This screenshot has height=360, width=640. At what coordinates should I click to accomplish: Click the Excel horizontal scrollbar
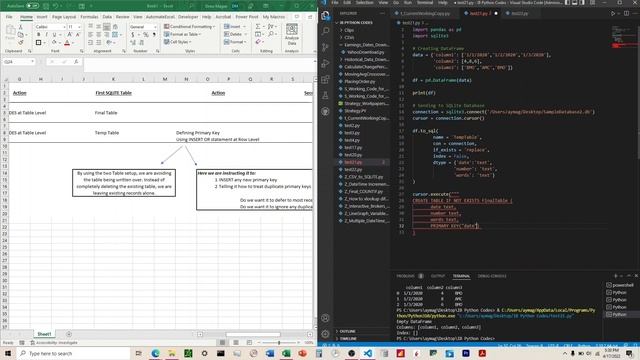(x=253, y=334)
